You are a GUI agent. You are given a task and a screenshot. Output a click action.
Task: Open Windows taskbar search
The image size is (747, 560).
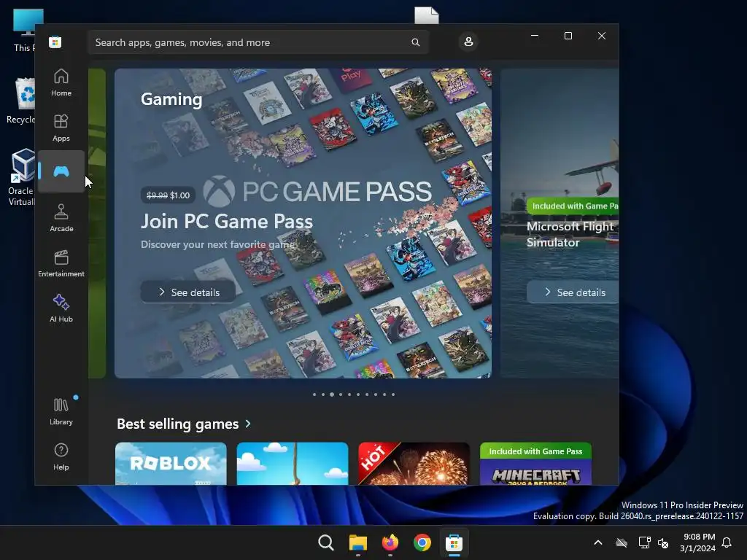(326, 542)
